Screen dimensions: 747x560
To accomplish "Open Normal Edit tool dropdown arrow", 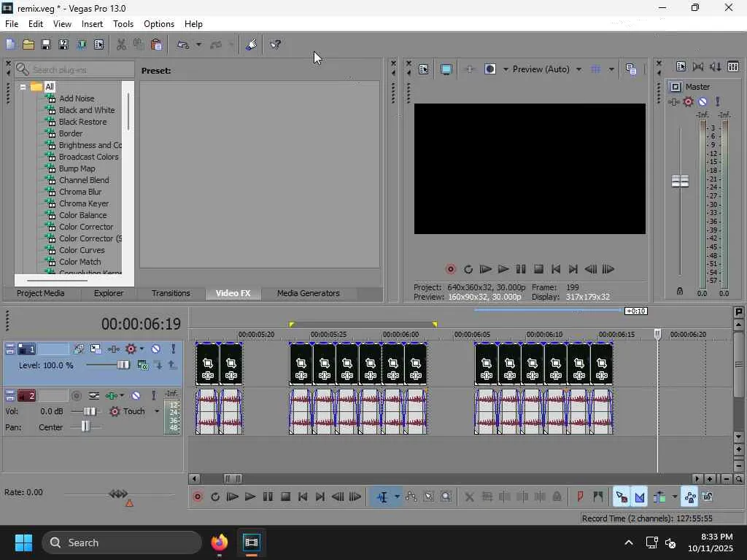I will click(397, 497).
